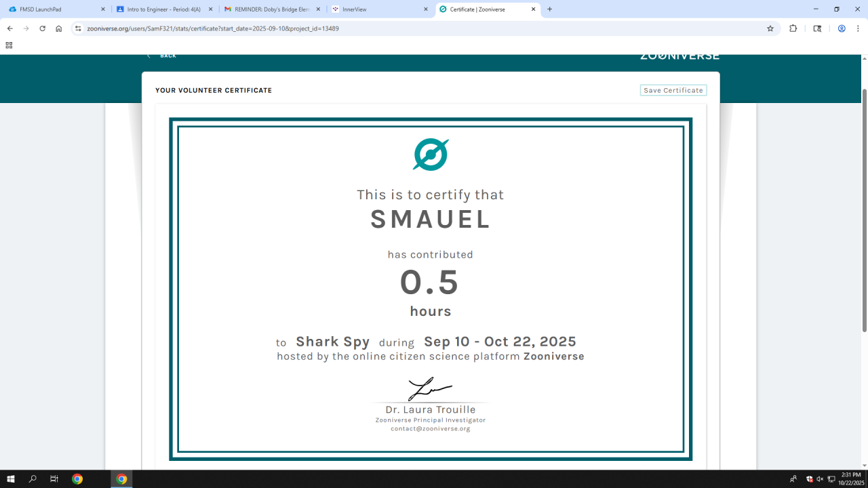Open Windows Security tray icon
The height and width of the screenshot is (488, 868).
coord(809,479)
